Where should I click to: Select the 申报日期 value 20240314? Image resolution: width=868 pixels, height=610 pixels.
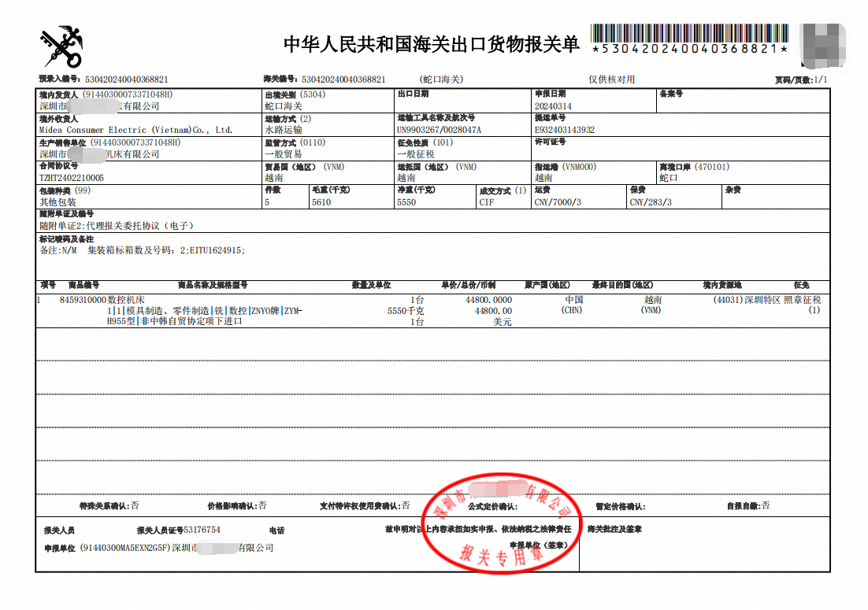click(x=553, y=106)
